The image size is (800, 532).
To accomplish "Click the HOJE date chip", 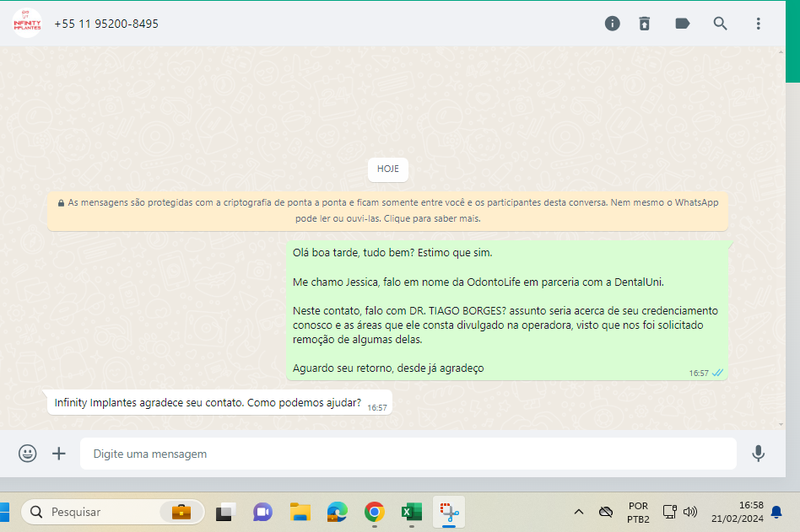I will pos(387,169).
